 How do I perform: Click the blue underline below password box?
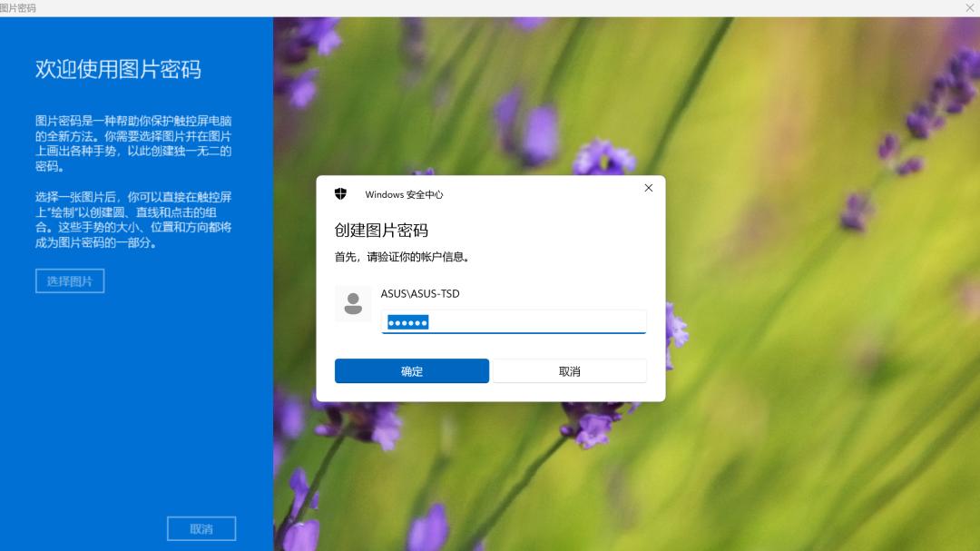pos(513,334)
